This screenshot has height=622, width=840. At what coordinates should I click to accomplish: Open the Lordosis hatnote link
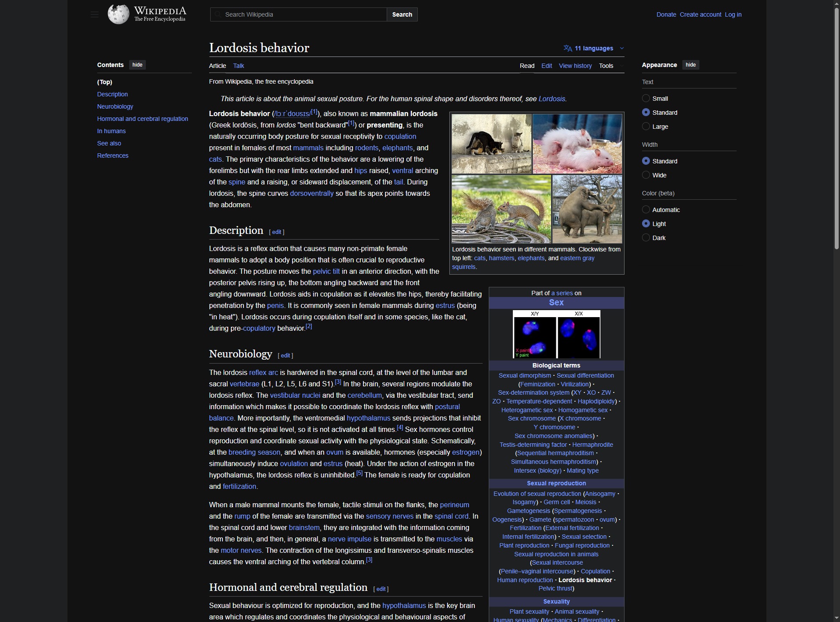[551, 99]
